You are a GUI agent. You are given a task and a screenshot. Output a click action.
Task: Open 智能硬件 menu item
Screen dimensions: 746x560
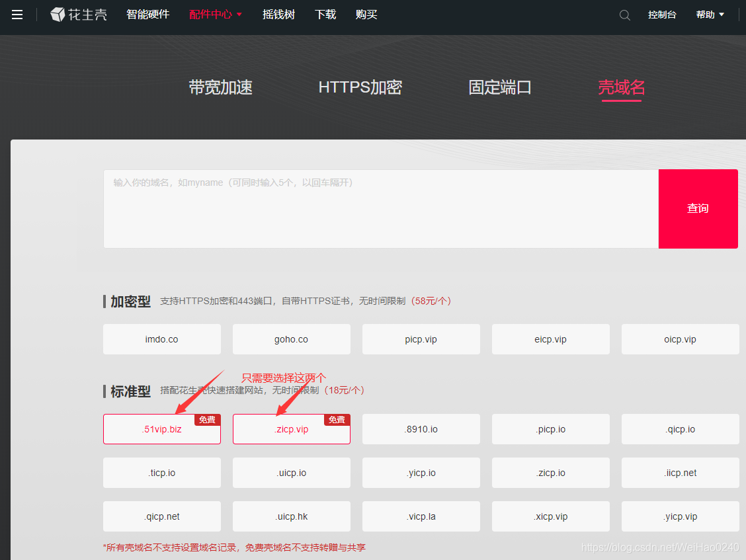148,15
